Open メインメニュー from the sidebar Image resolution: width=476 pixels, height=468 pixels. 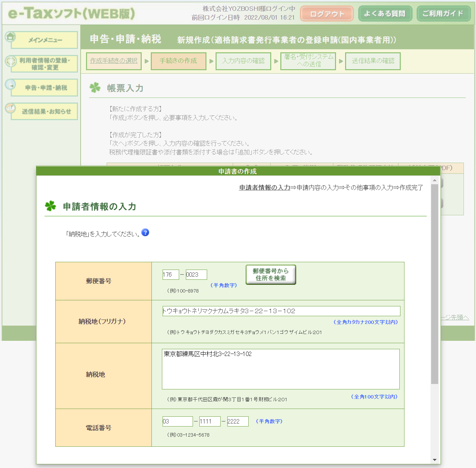coord(45,40)
